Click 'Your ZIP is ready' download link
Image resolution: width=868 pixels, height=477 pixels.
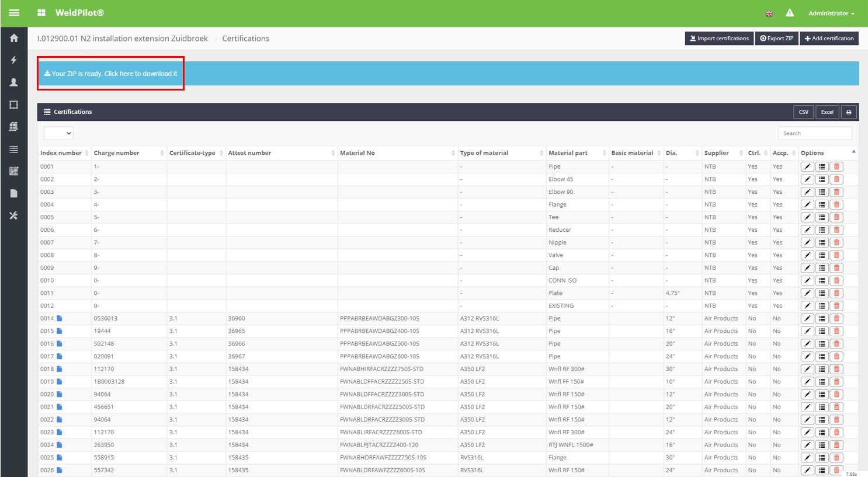(111, 74)
